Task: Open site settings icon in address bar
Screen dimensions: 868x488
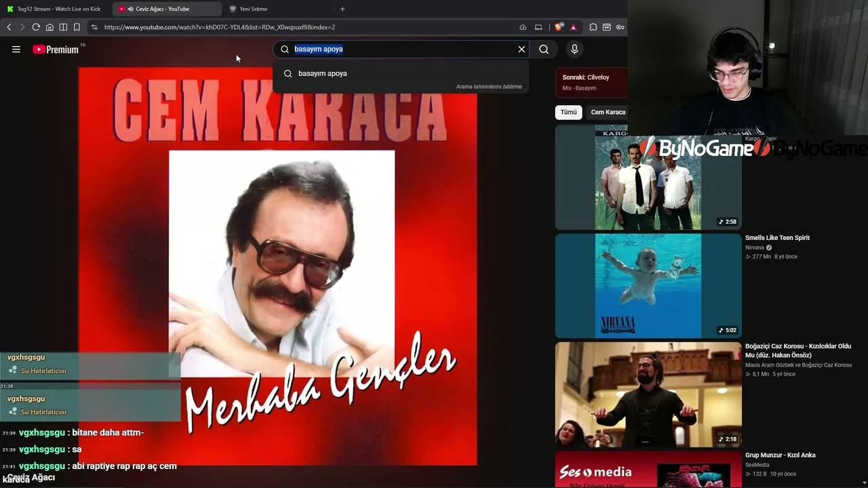Action: click(x=94, y=27)
